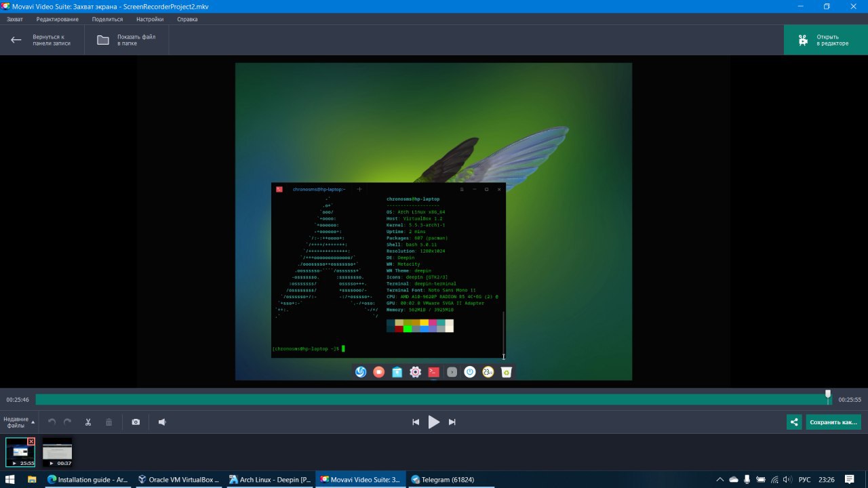Screen dimensions: 868x488
Task: Remove the 25:55 recording from recent files
Action: pos(31,441)
